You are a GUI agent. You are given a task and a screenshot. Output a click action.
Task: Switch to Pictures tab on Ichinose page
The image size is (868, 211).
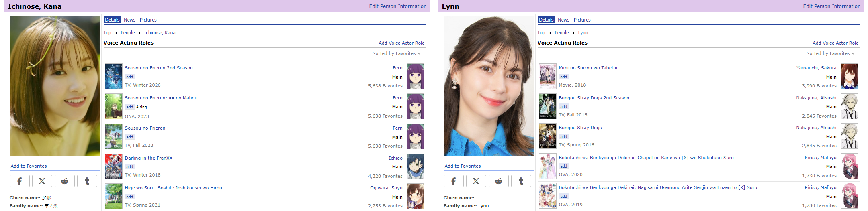148,20
